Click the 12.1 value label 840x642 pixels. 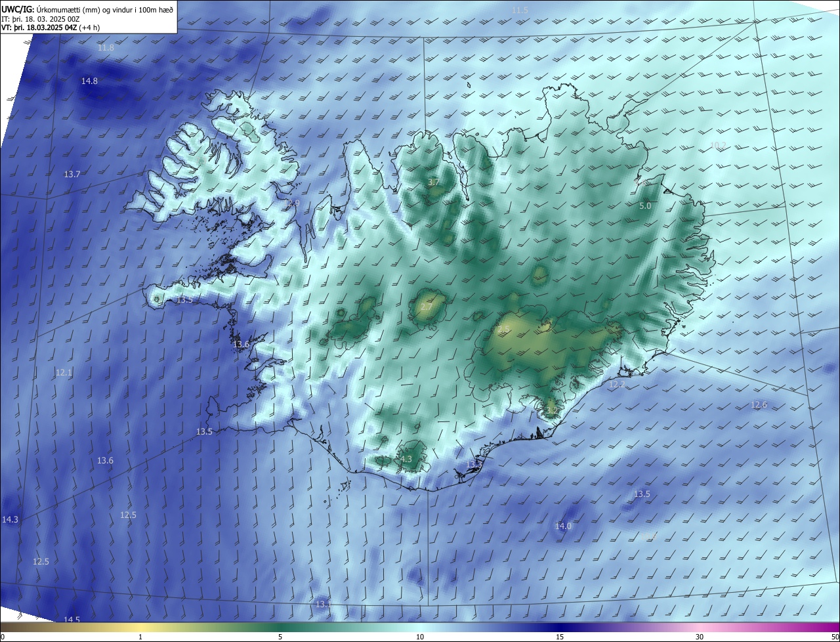pyautogui.click(x=64, y=373)
